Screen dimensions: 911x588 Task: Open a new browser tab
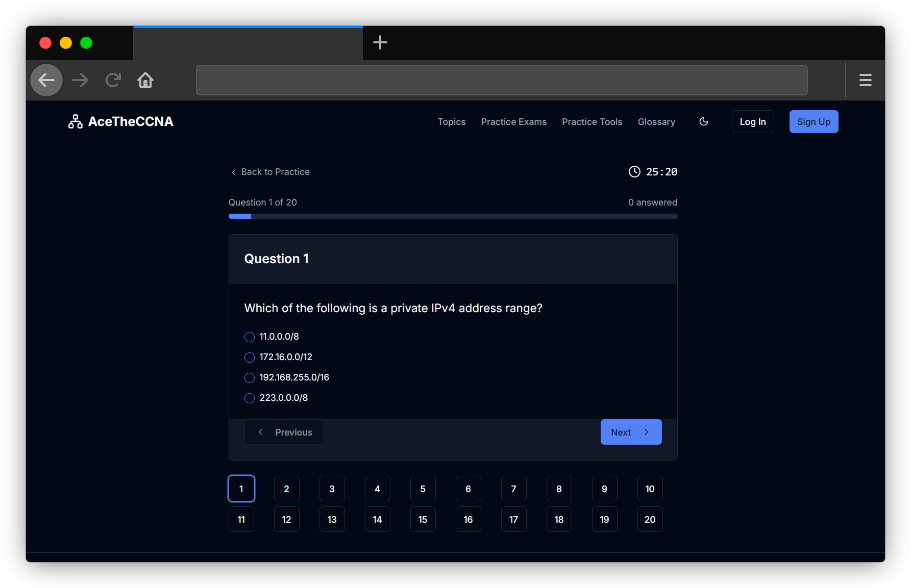coord(380,42)
